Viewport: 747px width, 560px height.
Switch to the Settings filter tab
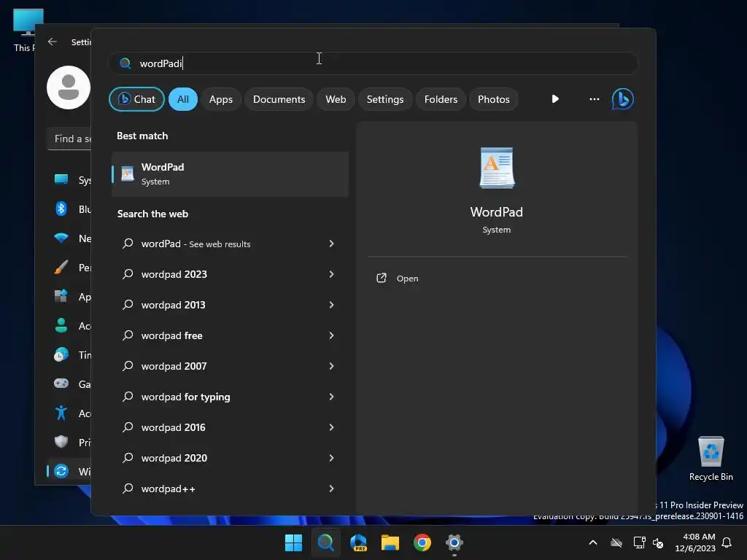click(385, 99)
